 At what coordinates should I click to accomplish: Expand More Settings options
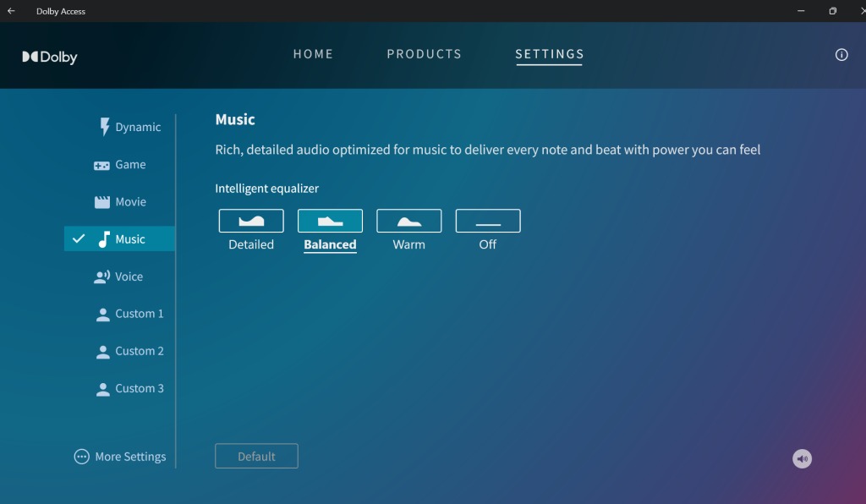coord(120,457)
